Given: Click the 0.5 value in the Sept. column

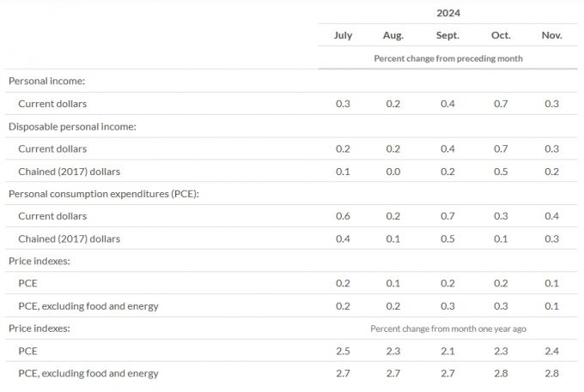Looking at the screenshot, I should (447, 238).
